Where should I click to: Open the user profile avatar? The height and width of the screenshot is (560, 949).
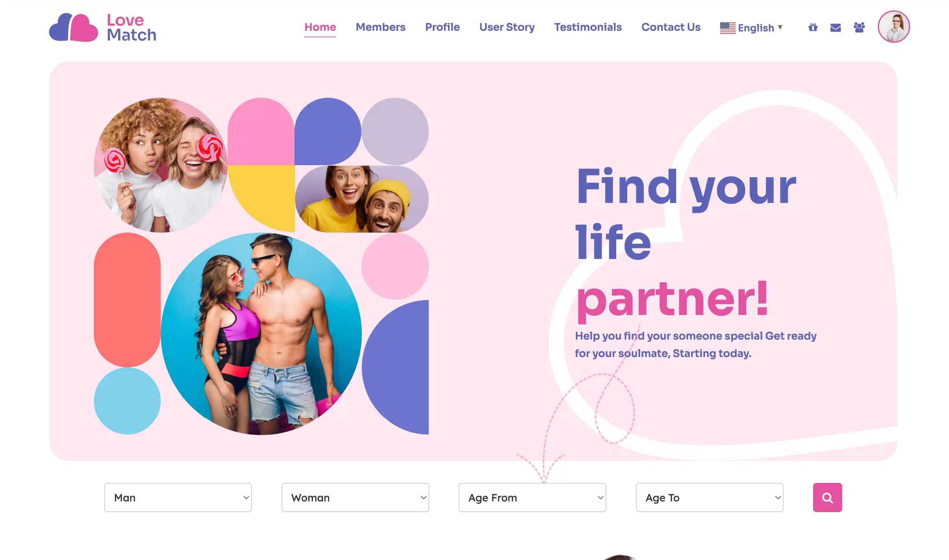pos(894,27)
